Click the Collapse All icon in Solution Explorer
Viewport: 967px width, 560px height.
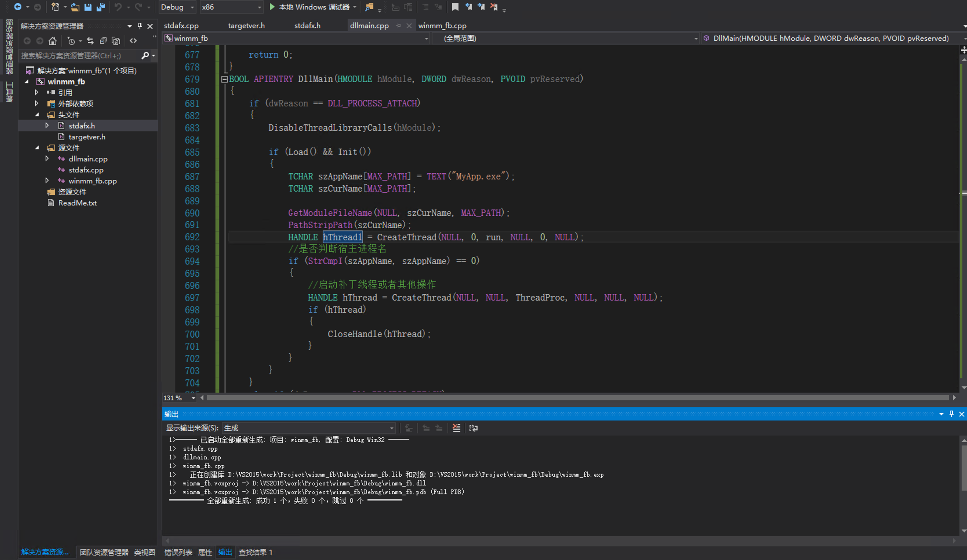[x=103, y=41]
